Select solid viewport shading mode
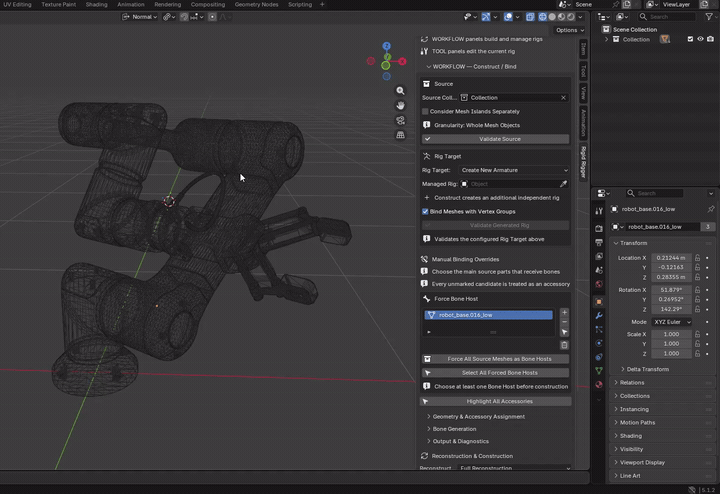 pyautogui.click(x=552, y=17)
